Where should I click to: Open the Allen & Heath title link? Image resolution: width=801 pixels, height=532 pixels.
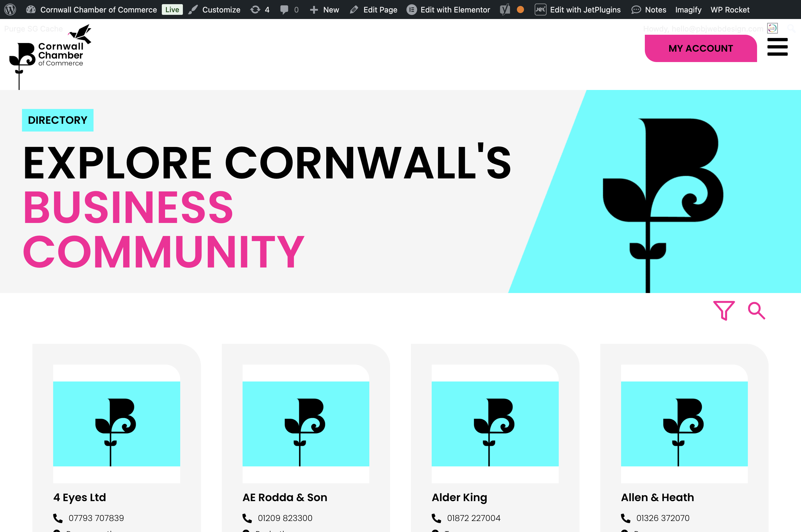pyautogui.click(x=658, y=497)
